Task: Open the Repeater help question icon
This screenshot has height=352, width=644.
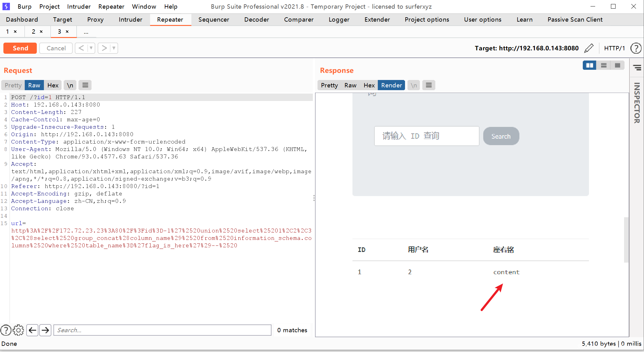Action: point(636,48)
